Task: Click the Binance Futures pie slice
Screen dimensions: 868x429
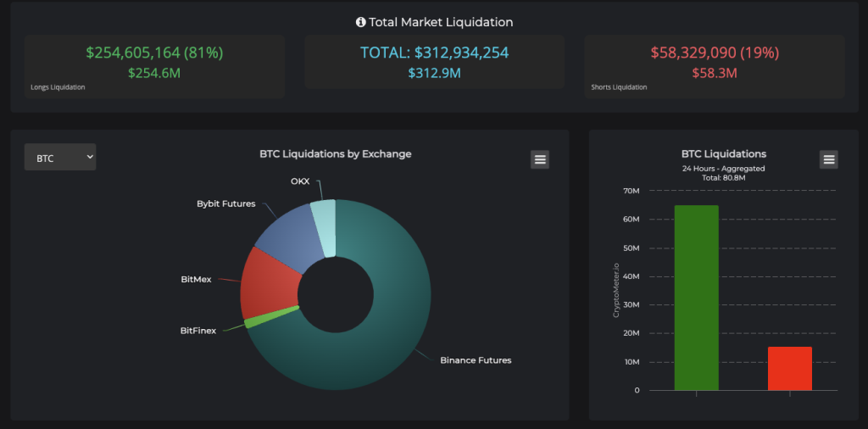Action: click(381, 339)
